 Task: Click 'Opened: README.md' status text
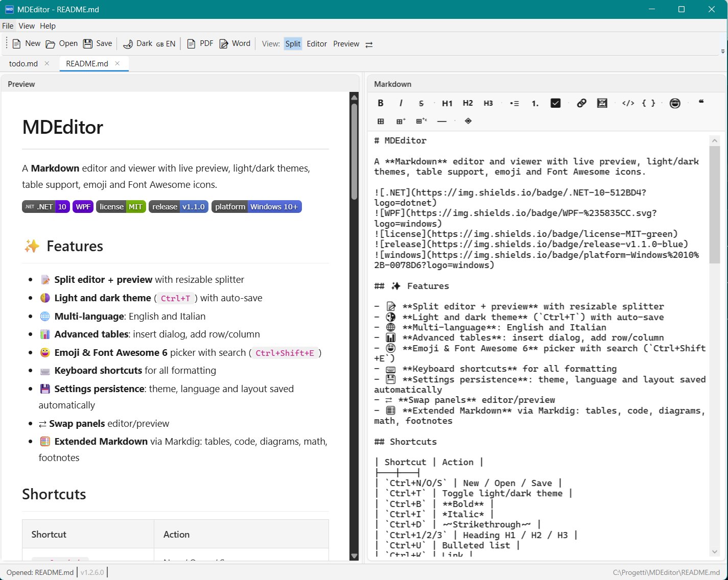[40, 572]
